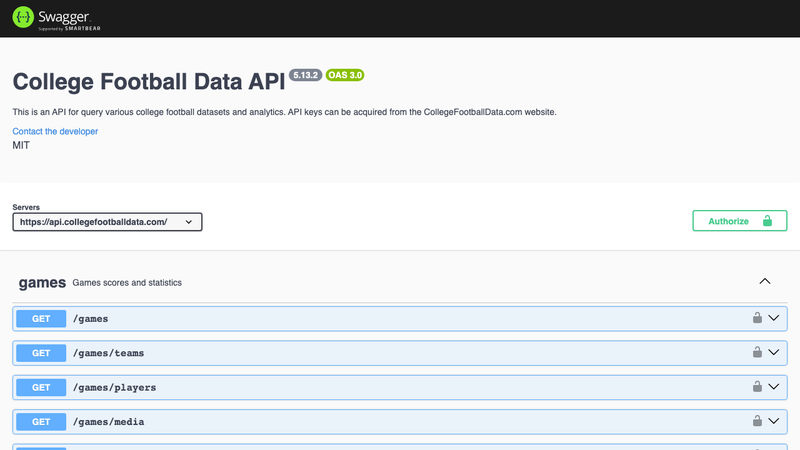This screenshot has width=800, height=450.
Task: Click the Swagger logo icon
Action: (x=23, y=17)
